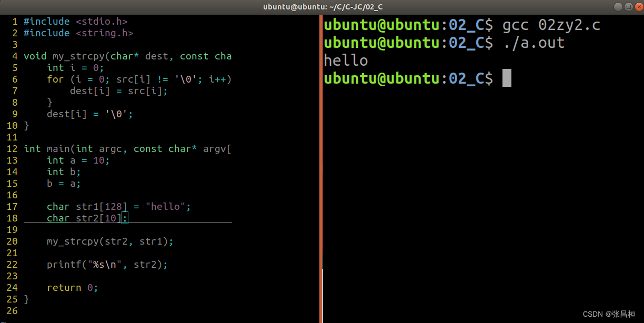
Task: Click the printf("%s\n", str2); statement
Action: point(107,264)
